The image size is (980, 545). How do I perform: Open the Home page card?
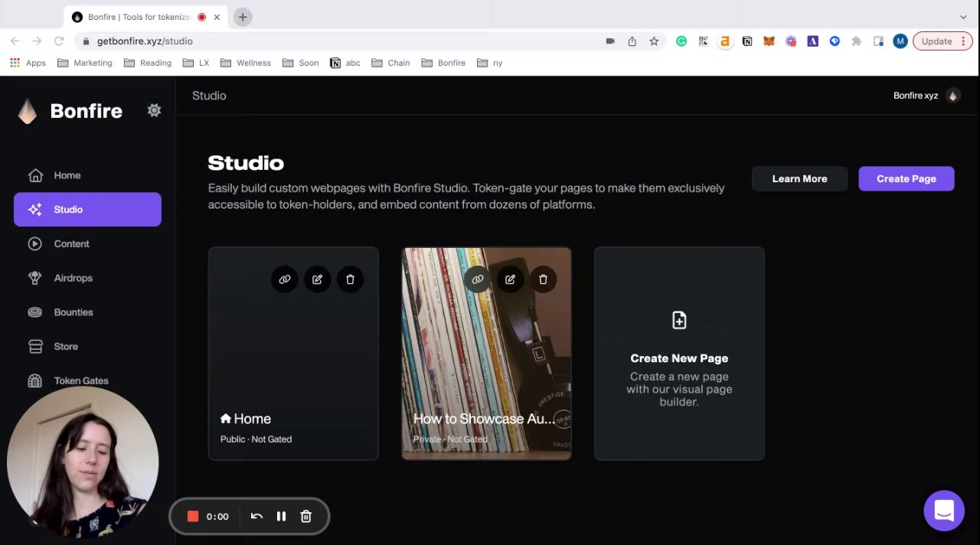click(293, 354)
